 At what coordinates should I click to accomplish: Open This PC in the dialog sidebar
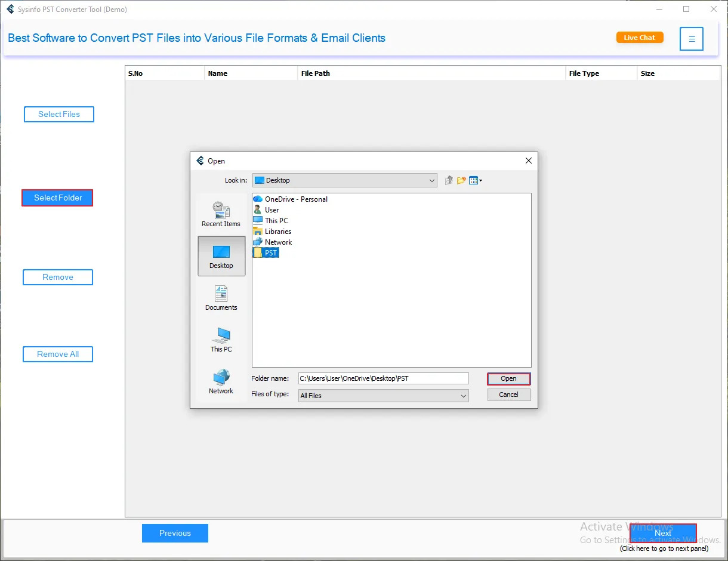pyautogui.click(x=221, y=340)
